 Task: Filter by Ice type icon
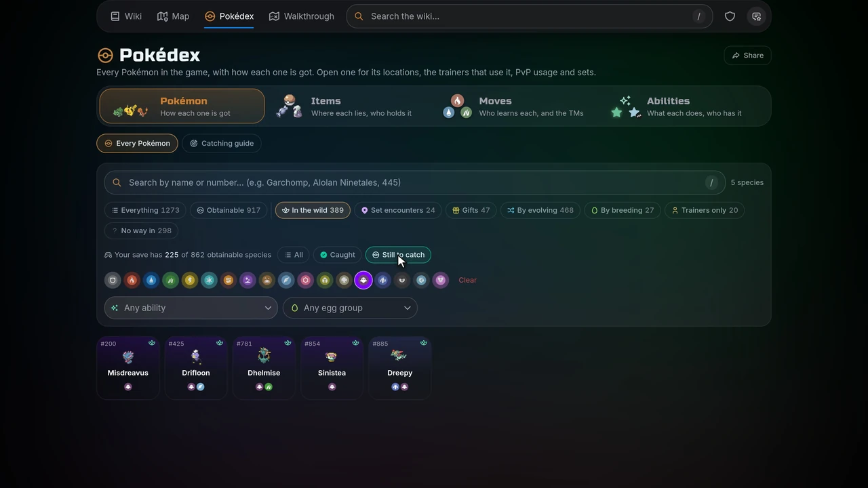pyautogui.click(x=209, y=280)
